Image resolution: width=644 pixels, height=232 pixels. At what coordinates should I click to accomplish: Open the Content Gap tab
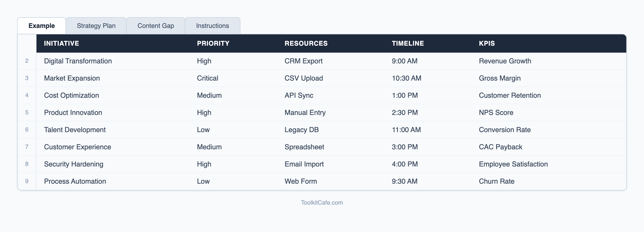pyautogui.click(x=156, y=26)
